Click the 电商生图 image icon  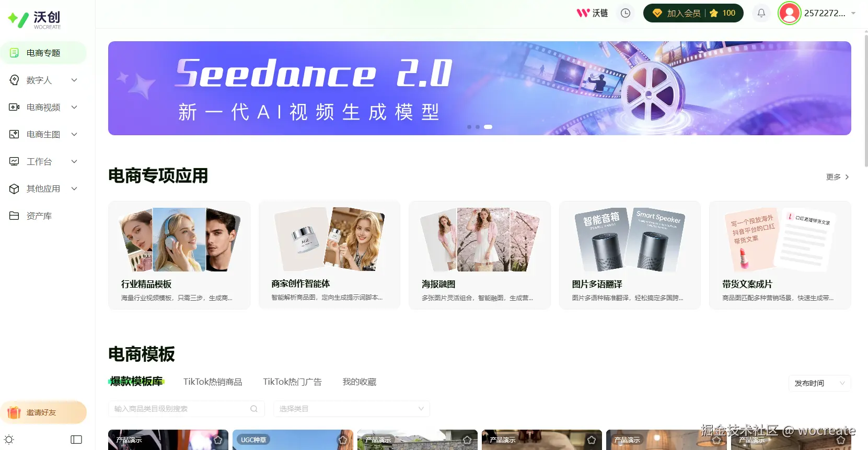(14, 134)
